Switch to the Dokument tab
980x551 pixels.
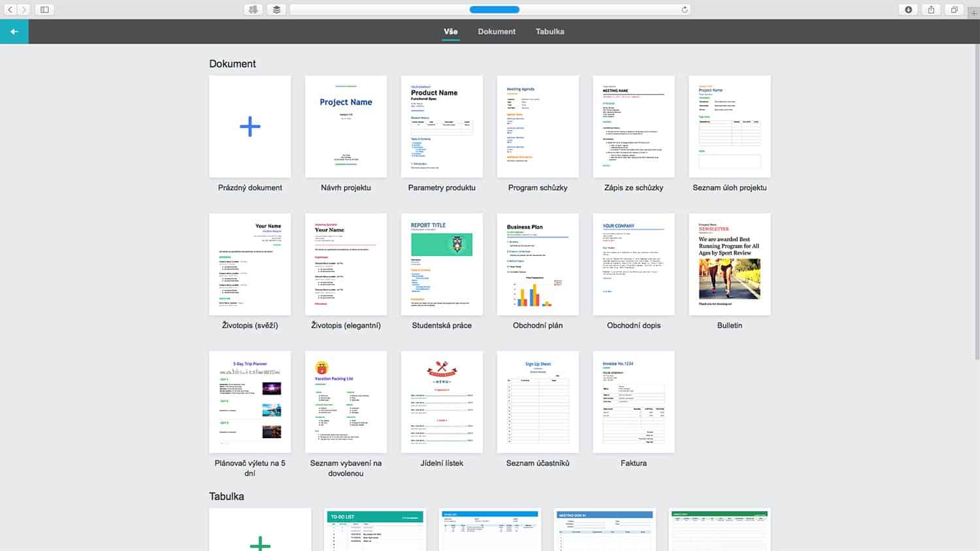(x=497, y=31)
